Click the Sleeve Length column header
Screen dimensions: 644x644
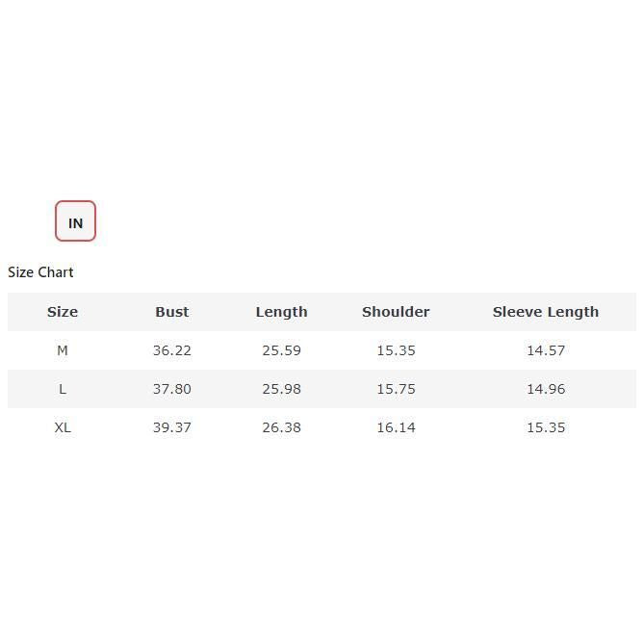pyautogui.click(x=545, y=312)
